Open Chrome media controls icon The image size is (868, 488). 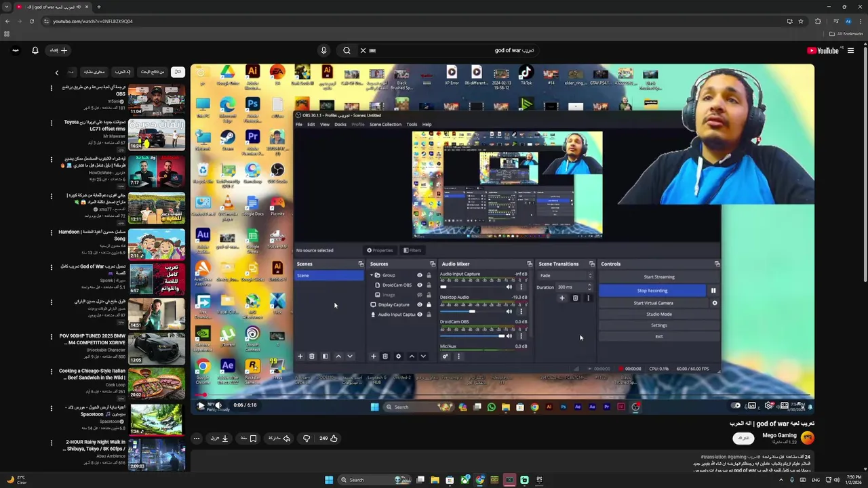(835, 21)
